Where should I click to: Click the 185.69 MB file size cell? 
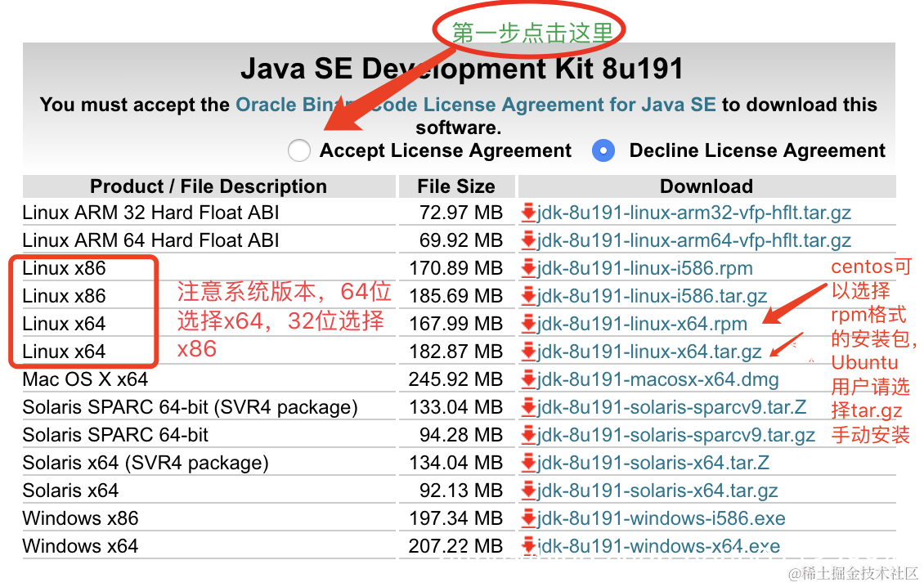pos(456,295)
